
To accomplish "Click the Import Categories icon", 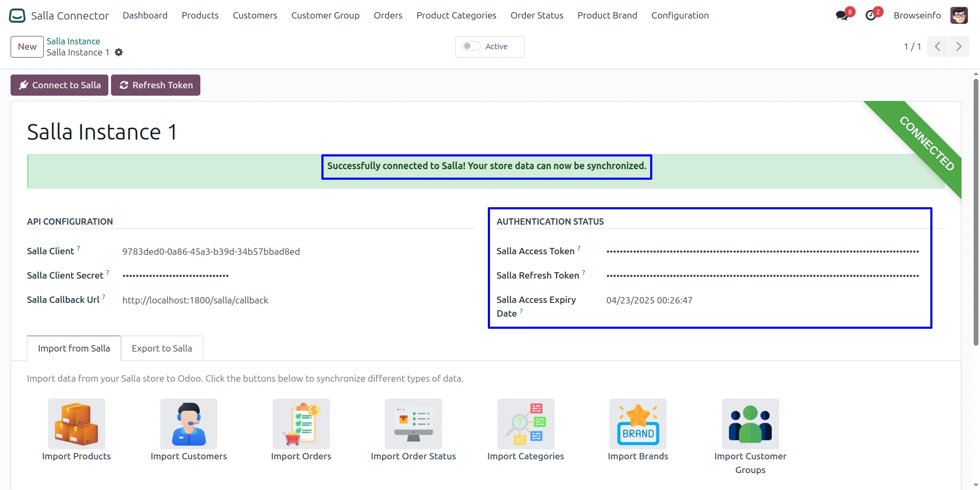I will tap(526, 424).
